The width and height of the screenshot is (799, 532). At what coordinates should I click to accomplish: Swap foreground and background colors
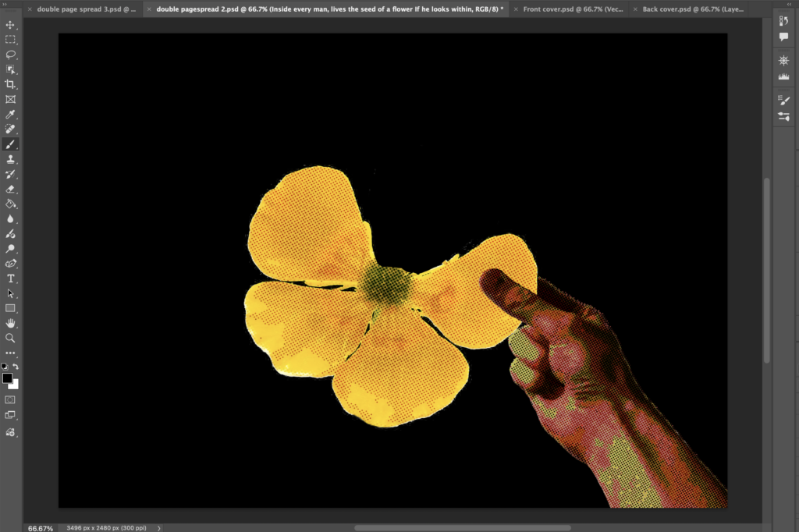[16, 367]
